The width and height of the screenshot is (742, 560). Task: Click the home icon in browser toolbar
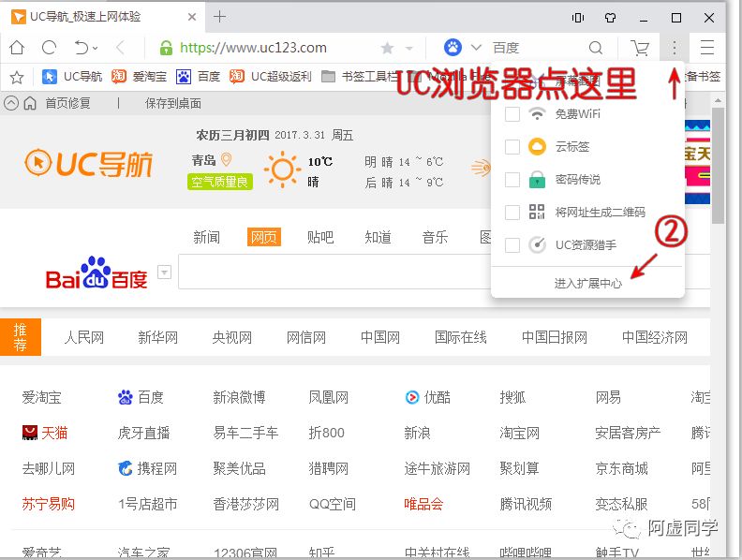tap(17, 48)
